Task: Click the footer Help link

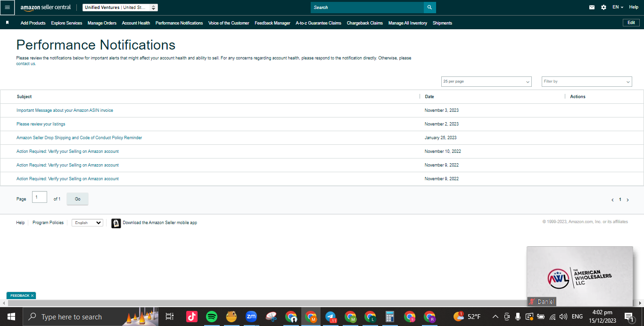Action: (20, 223)
